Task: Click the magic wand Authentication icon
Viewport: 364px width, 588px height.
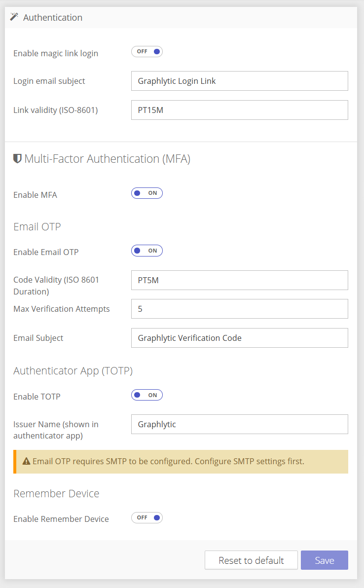Action: (x=14, y=17)
